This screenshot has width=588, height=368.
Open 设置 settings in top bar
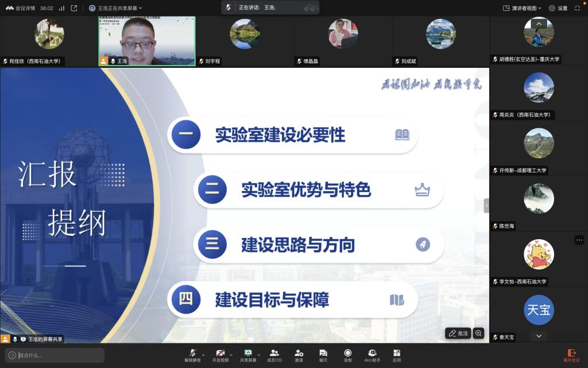(x=558, y=8)
